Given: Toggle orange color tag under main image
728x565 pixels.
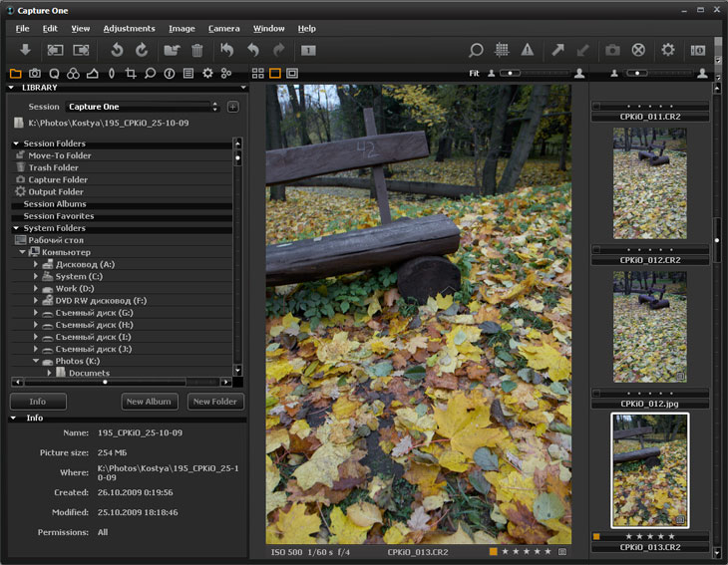Looking at the screenshot, I should tap(493, 551).
